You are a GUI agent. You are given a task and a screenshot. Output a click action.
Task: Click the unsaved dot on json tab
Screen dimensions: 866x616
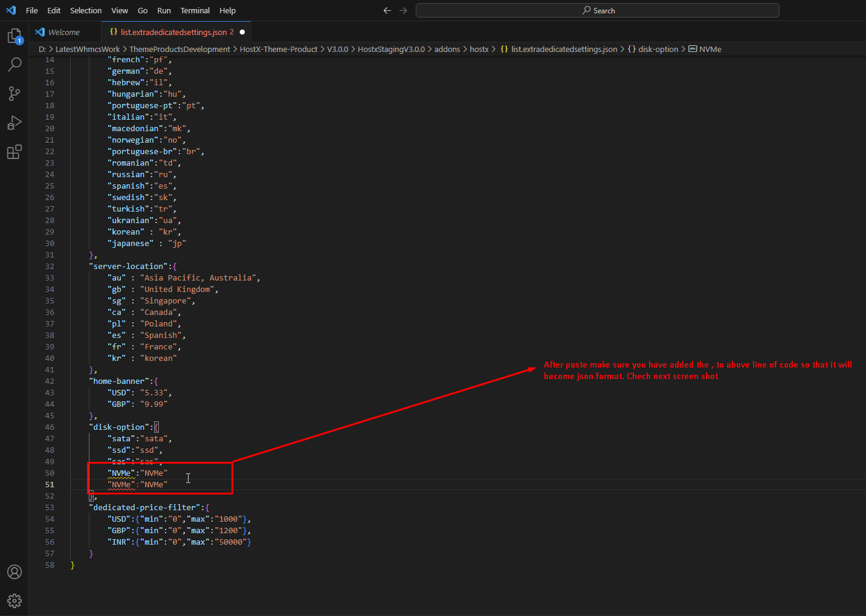(x=242, y=32)
